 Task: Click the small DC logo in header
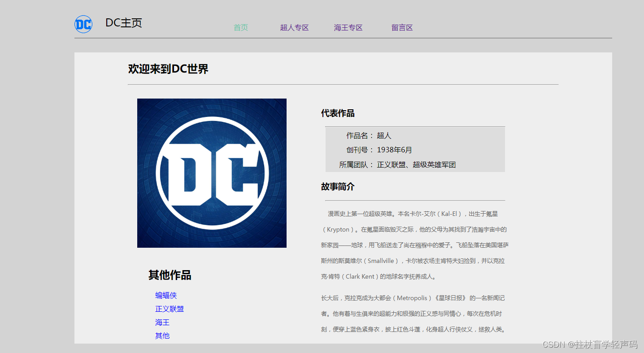click(83, 24)
